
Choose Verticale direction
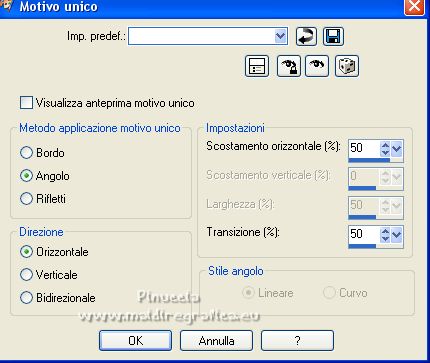(26, 275)
